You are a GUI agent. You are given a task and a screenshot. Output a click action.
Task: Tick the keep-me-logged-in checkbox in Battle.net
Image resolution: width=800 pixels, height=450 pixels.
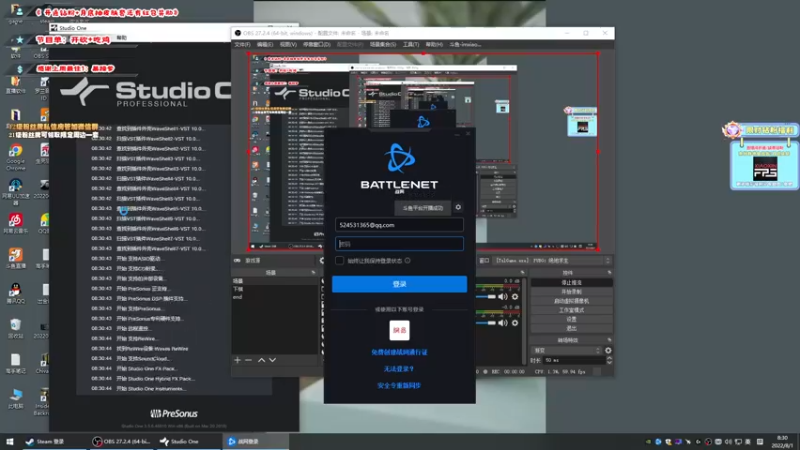[x=339, y=260]
